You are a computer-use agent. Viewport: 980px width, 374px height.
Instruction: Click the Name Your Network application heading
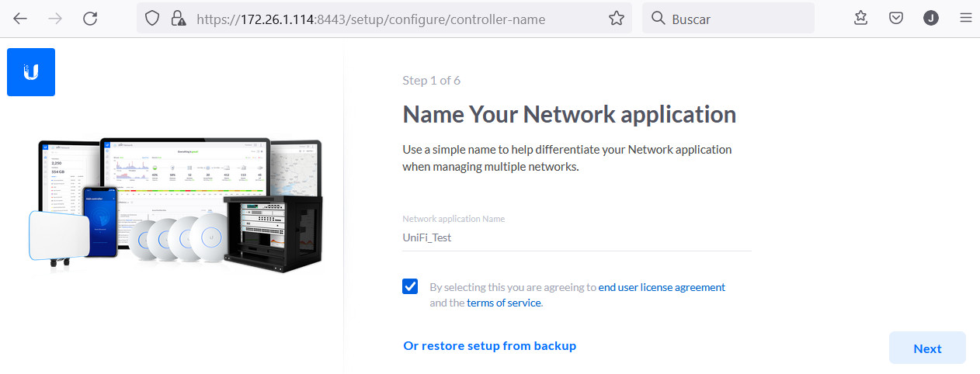click(x=569, y=115)
